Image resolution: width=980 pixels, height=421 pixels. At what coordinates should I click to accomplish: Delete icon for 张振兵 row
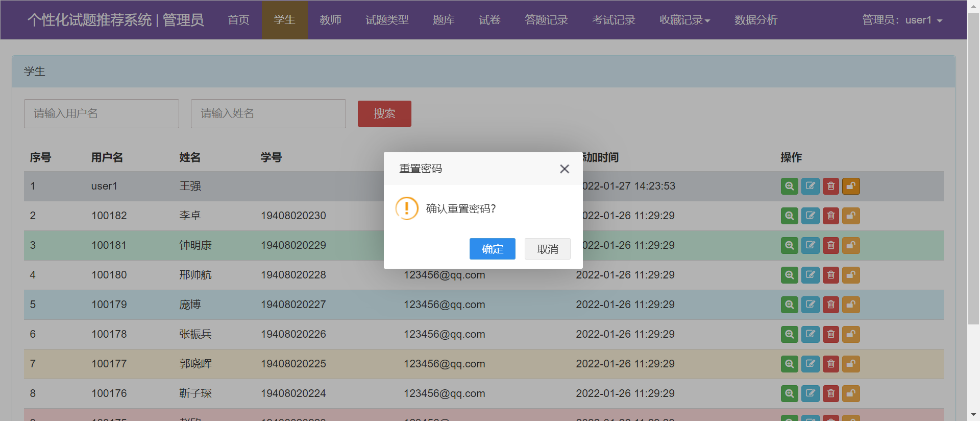(831, 334)
